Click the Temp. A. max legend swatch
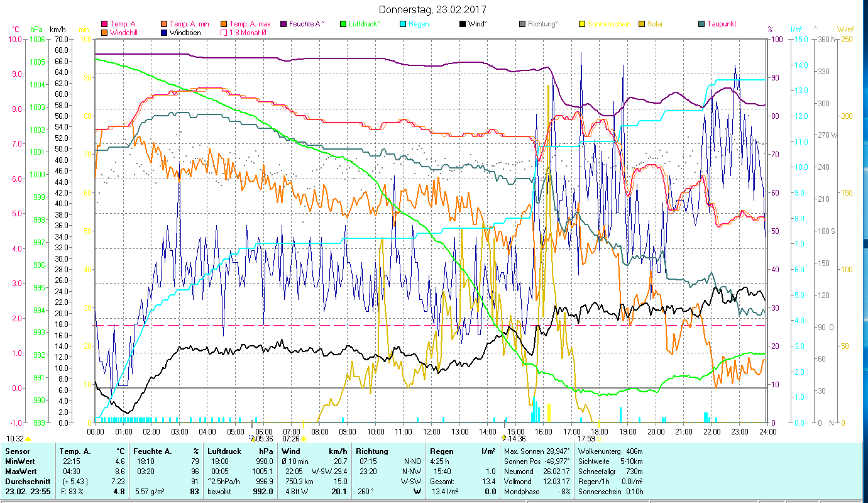 223,24
